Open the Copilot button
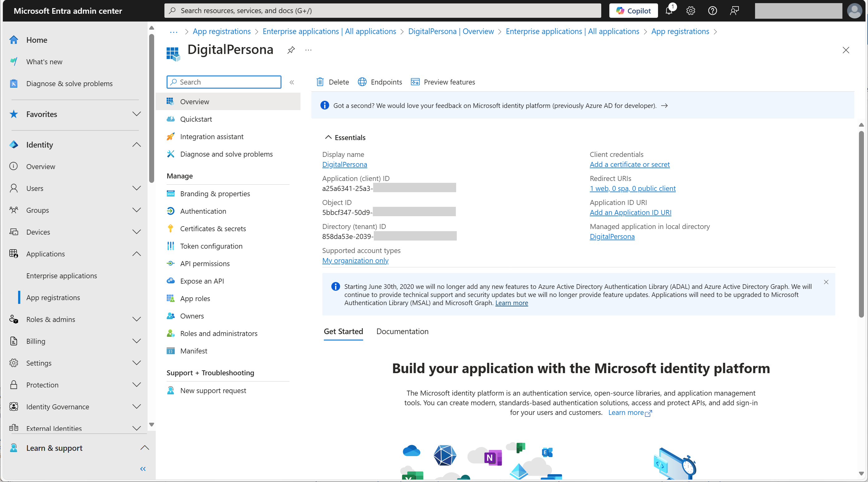 click(633, 11)
